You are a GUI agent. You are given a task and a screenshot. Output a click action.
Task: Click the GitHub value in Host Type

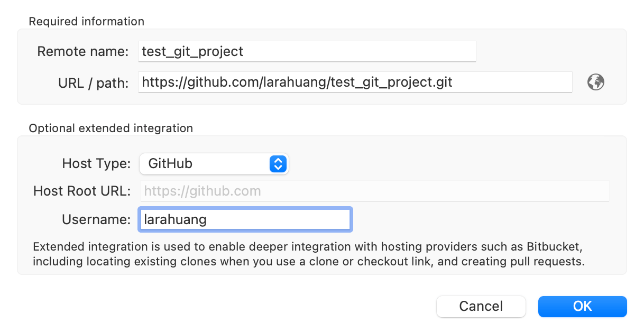click(170, 164)
